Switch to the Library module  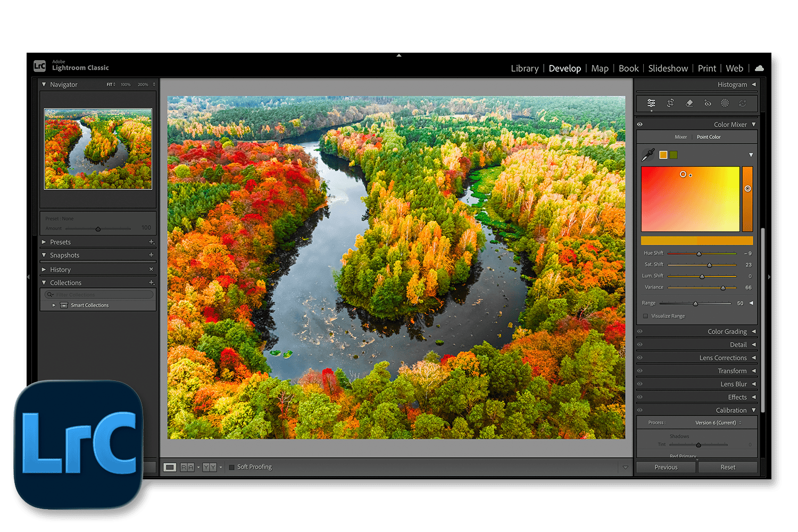[524, 69]
